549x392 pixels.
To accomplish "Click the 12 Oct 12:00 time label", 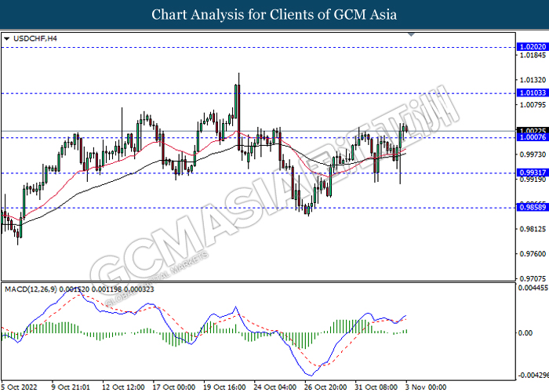I will pos(123,387).
